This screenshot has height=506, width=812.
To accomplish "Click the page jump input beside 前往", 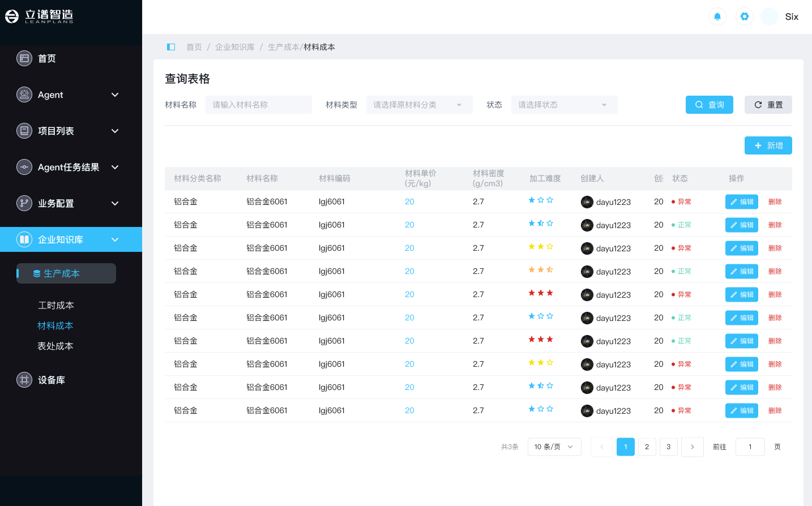I will [x=750, y=447].
